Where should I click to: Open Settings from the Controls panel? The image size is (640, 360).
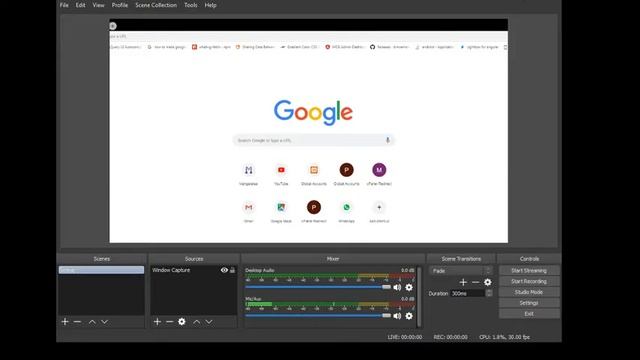coord(529,303)
